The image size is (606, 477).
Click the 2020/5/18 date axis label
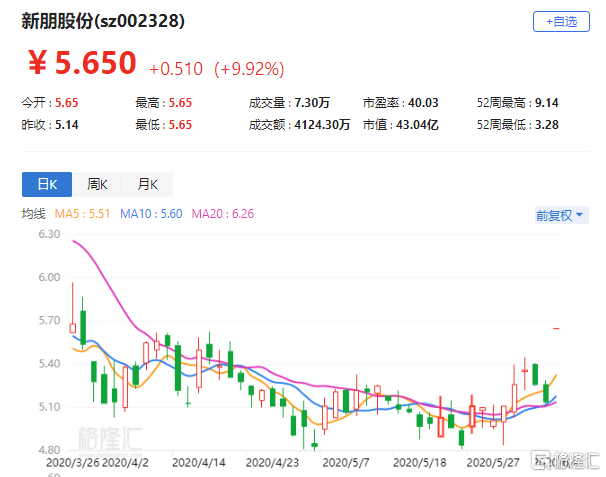420,463
